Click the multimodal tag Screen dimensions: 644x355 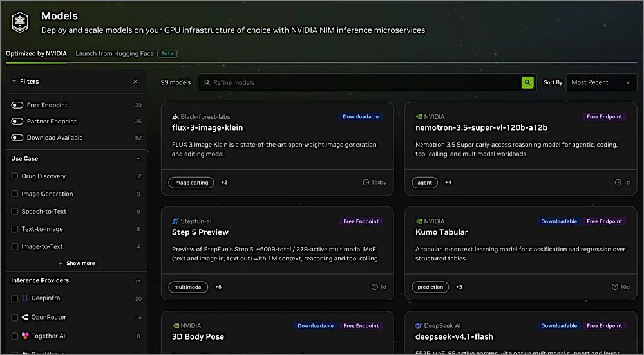[188, 287]
